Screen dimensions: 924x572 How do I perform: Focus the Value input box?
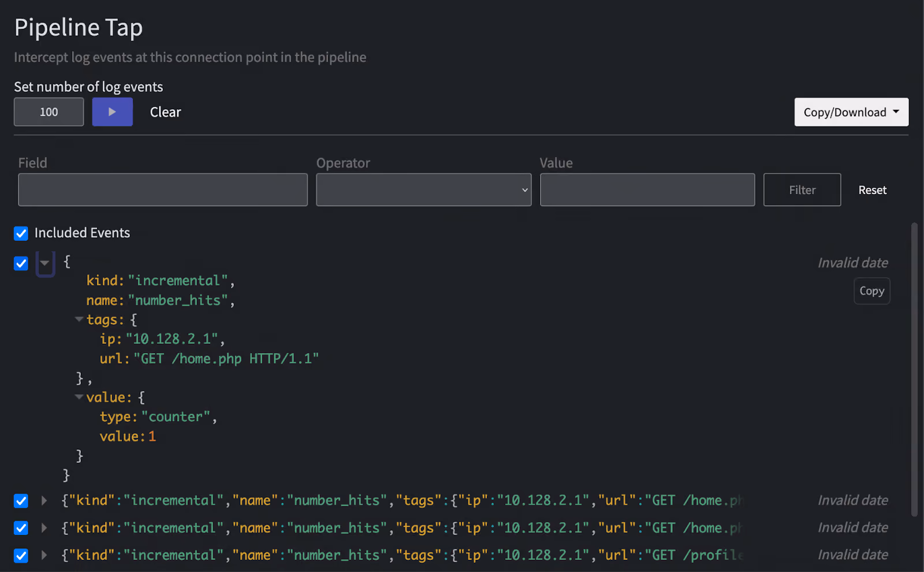[647, 190]
